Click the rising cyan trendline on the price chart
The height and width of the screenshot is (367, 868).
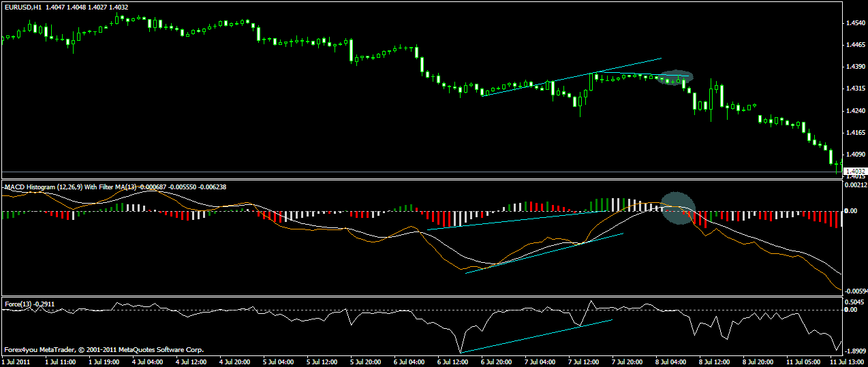click(x=572, y=77)
